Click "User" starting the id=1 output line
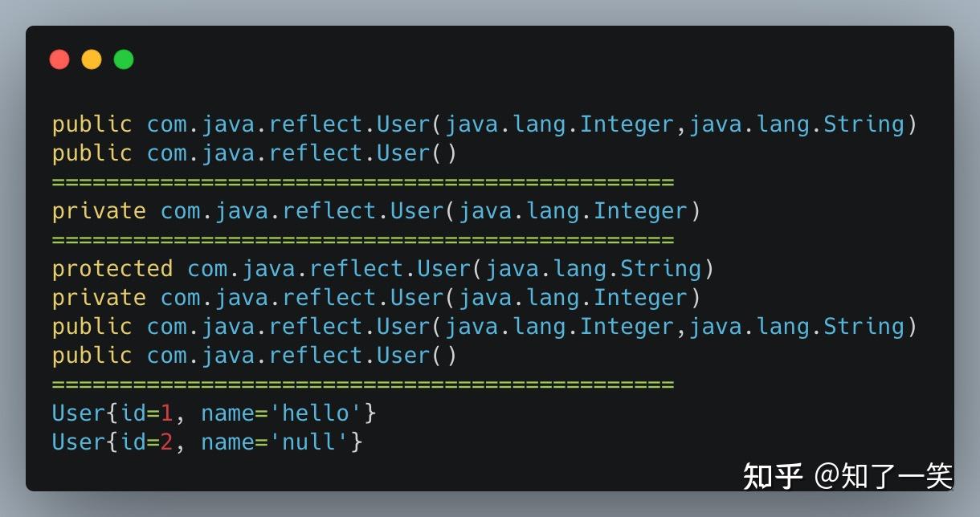The width and height of the screenshot is (980, 517). 79,413
